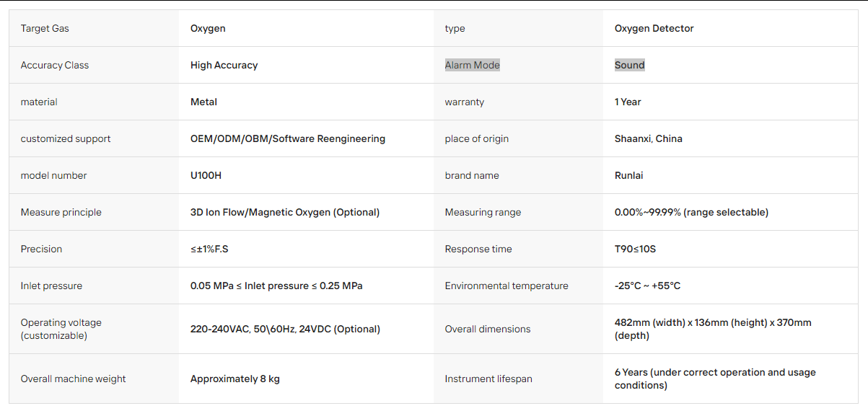This screenshot has height=411, width=868.
Task: Click the High Accuracy value
Action: click(x=224, y=65)
